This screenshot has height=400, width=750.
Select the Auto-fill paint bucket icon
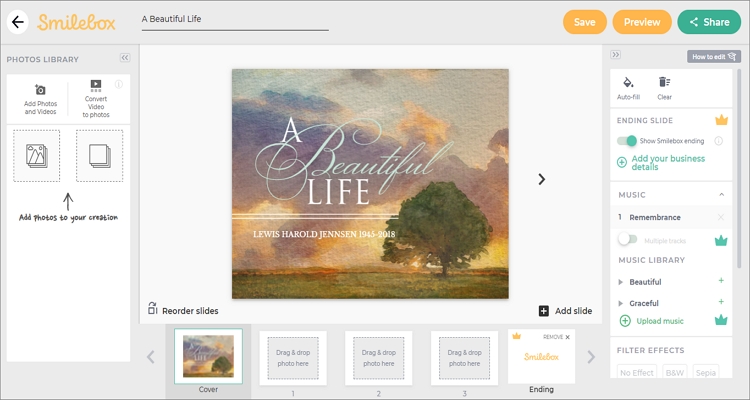(628, 82)
